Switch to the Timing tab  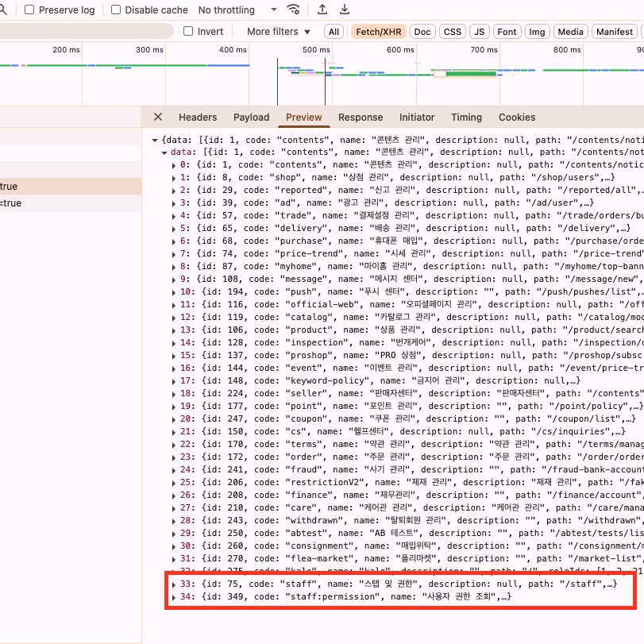[x=467, y=118]
